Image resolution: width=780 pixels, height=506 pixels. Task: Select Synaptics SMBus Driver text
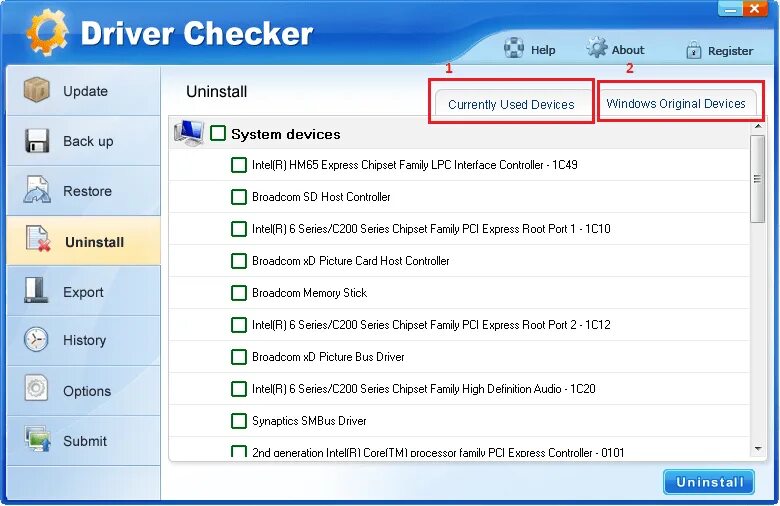(309, 421)
